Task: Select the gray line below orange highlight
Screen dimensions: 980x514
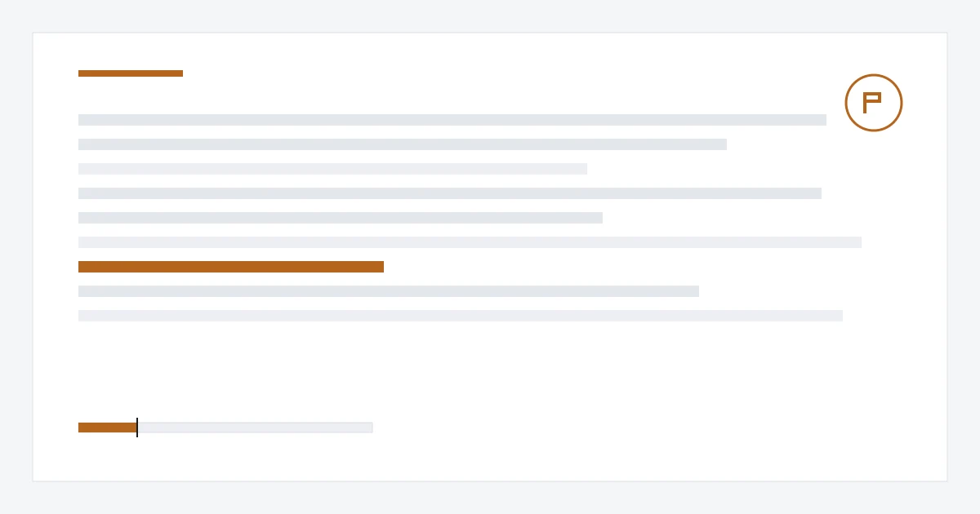Action: click(x=389, y=291)
